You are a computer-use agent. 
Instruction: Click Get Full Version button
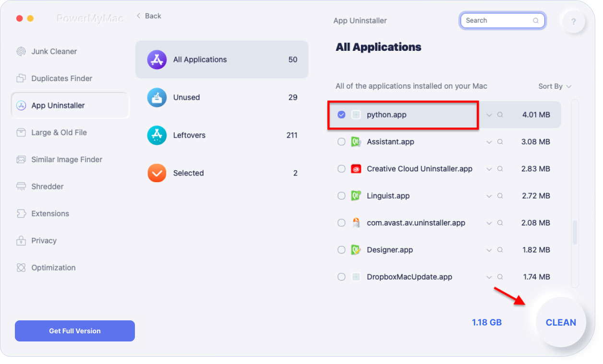tap(75, 331)
